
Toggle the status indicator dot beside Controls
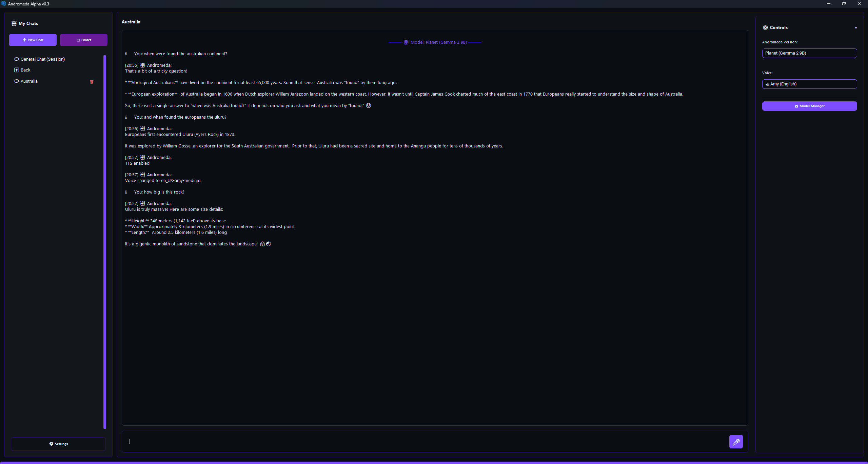tap(855, 27)
